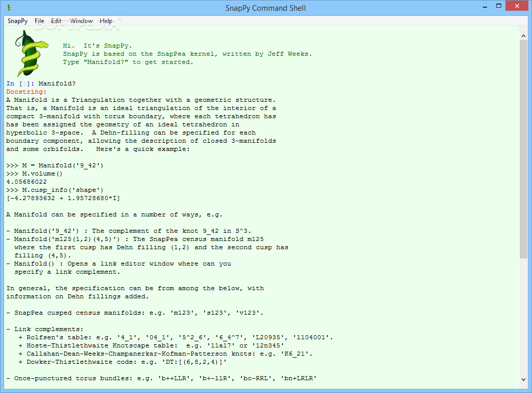
Task: Click the line ">>> M.cusp_info('shape')"
Action: [55, 190]
